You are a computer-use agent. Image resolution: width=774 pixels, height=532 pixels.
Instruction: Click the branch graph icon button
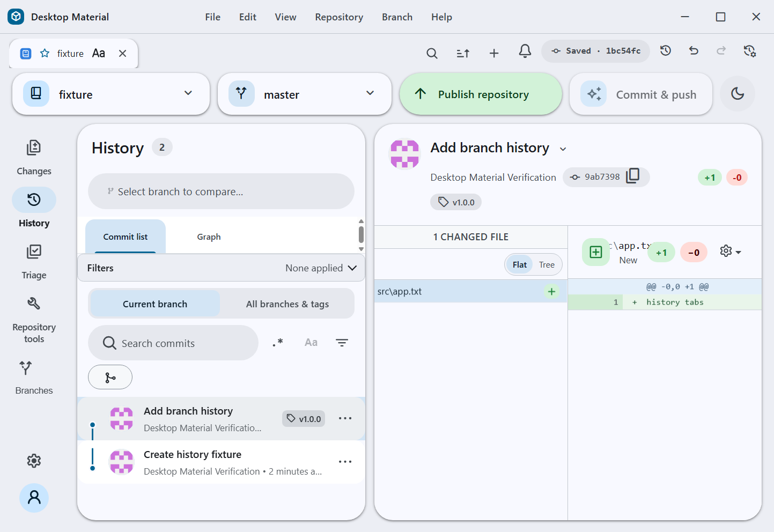[110, 377]
